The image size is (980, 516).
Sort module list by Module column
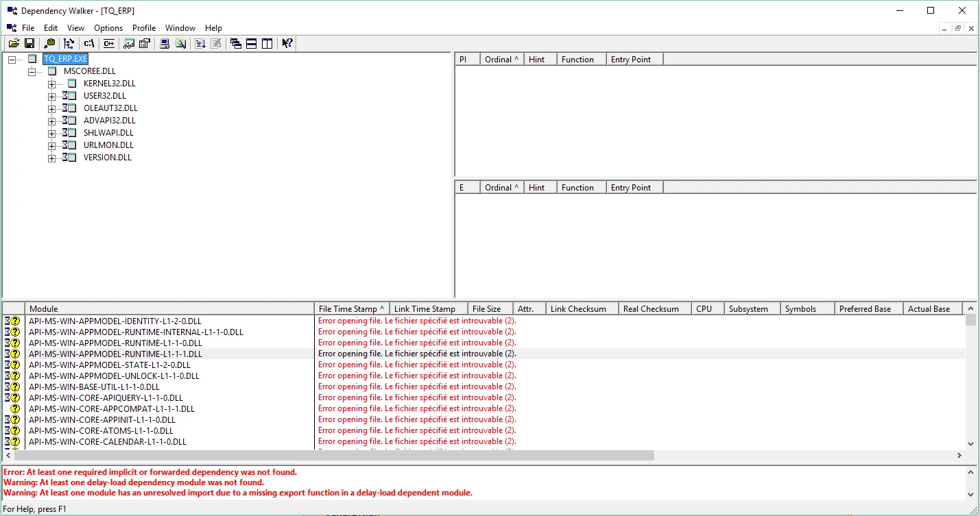pyautogui.click(x=169, y=309)
